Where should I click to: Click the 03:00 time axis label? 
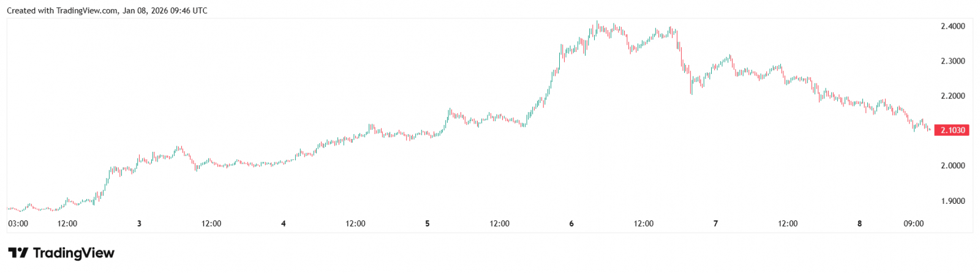point(18,223)
